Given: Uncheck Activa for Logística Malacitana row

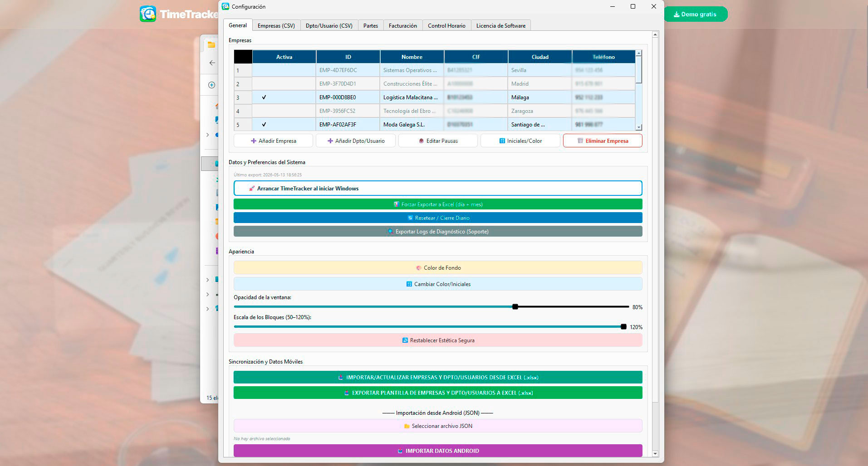Looking at the screenshot, I should tap(284, 97).
